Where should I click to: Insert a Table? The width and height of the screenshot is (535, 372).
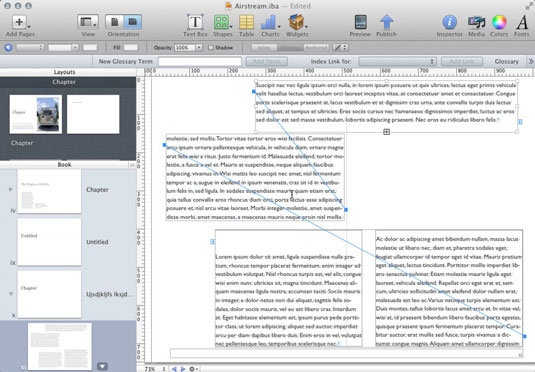(x=246, y=22)
